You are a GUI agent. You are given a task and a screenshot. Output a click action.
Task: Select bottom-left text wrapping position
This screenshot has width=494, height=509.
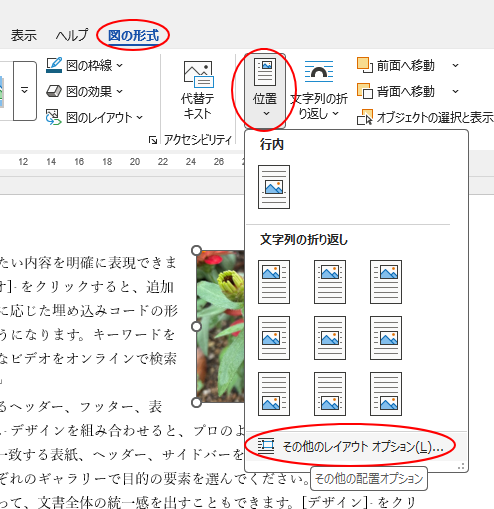click(274, 394)
